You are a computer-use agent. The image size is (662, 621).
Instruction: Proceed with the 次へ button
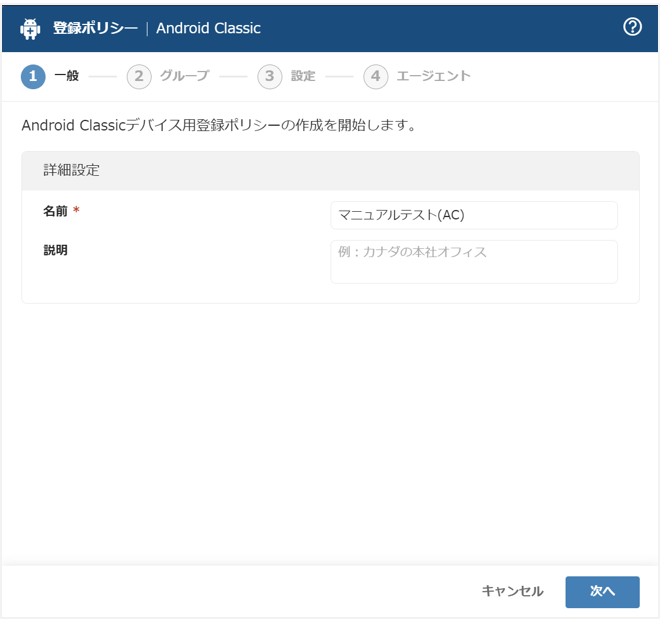point(602,591)
